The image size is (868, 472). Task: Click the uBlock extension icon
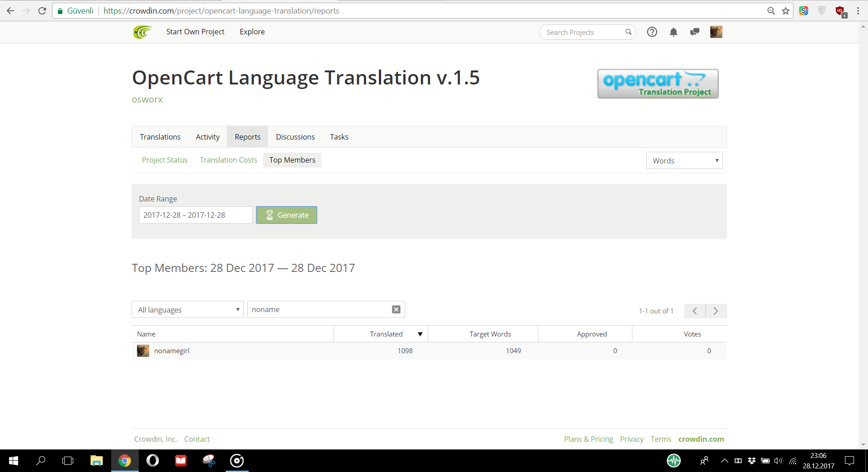tap(841, 12)
